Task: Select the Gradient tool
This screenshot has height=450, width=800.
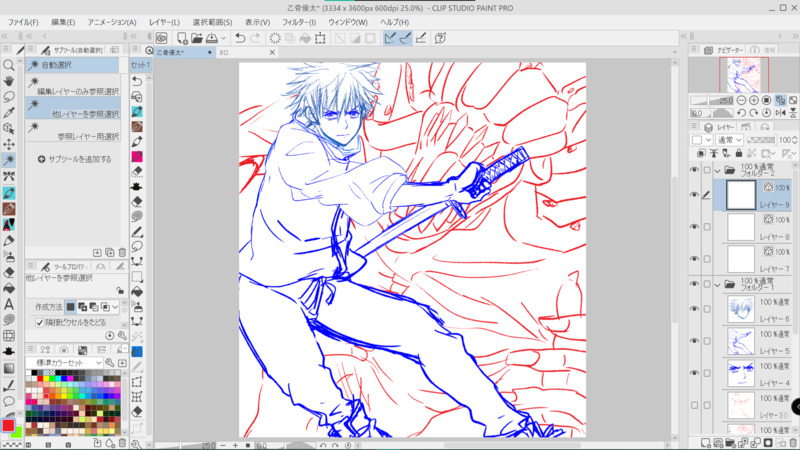Action: [9, 368]
